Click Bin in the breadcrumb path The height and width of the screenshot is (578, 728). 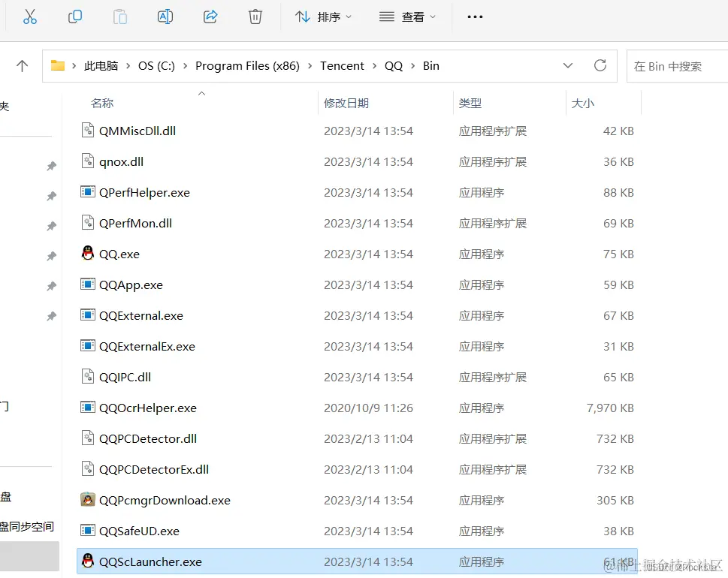(x=430, y=66)
